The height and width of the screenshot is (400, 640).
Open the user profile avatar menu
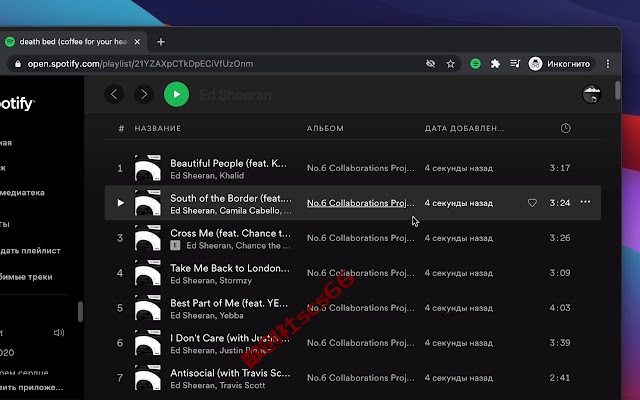[x=591, y=94]
